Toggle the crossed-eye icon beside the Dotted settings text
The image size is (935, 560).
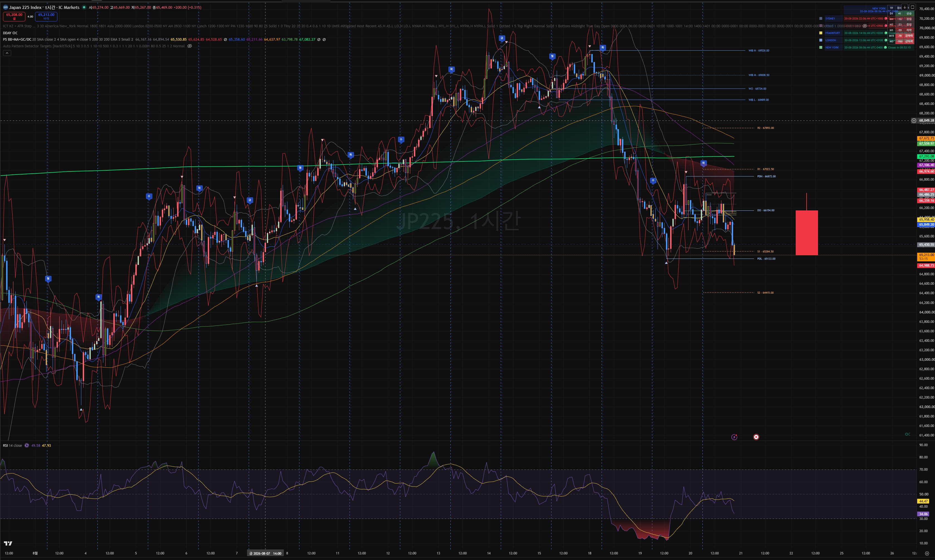[864, 26]
